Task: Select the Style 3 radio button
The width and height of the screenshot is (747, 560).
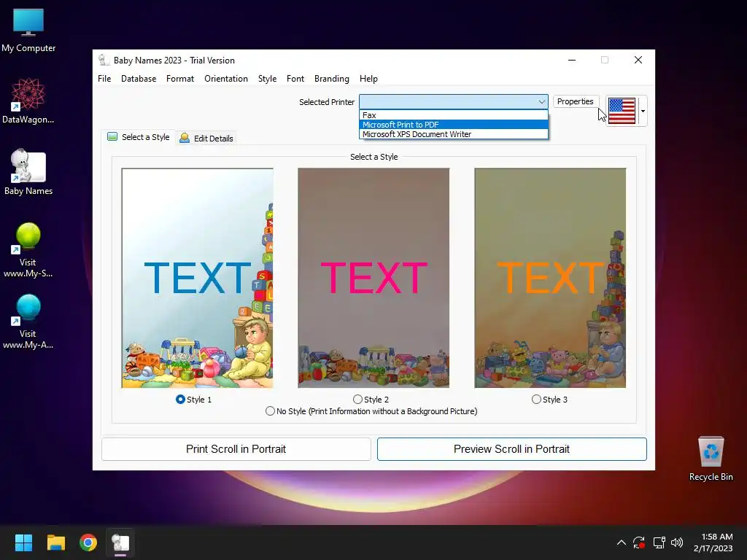Action: pyautogui.click(x=536, y=400)
